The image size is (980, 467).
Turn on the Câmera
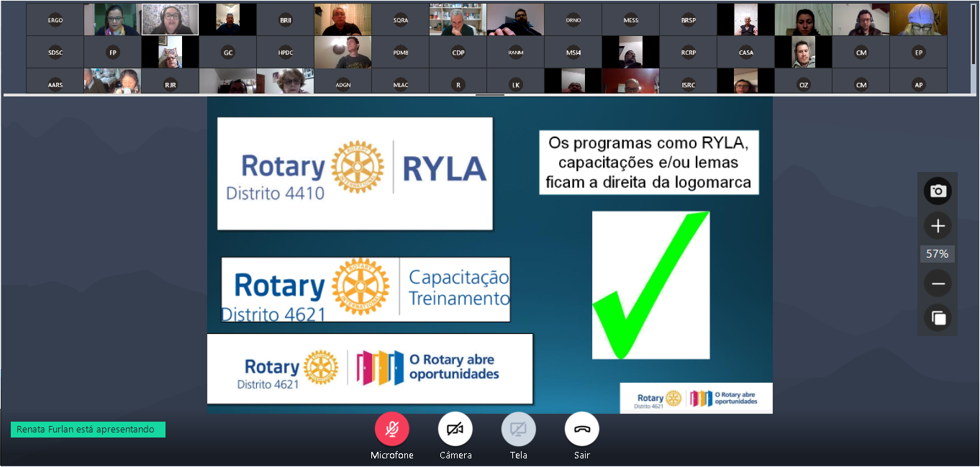pyautogui.click(x=455, y=430)
